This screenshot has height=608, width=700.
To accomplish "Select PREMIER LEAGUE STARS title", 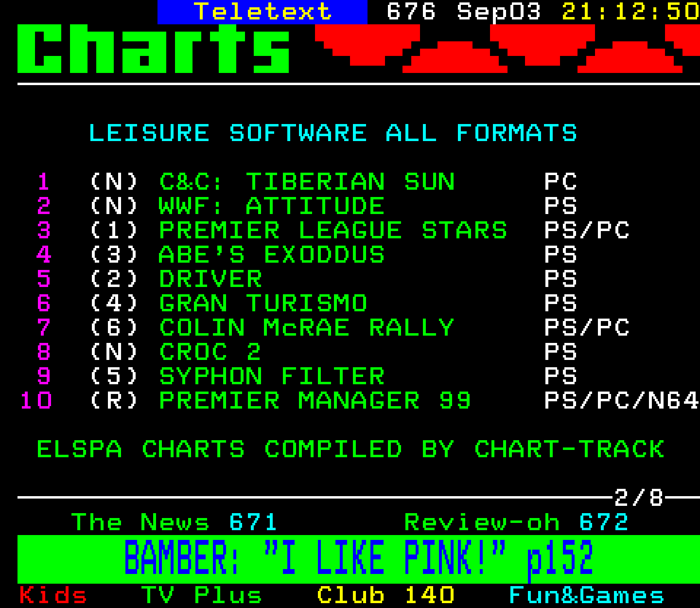I will tap(333, 231).
